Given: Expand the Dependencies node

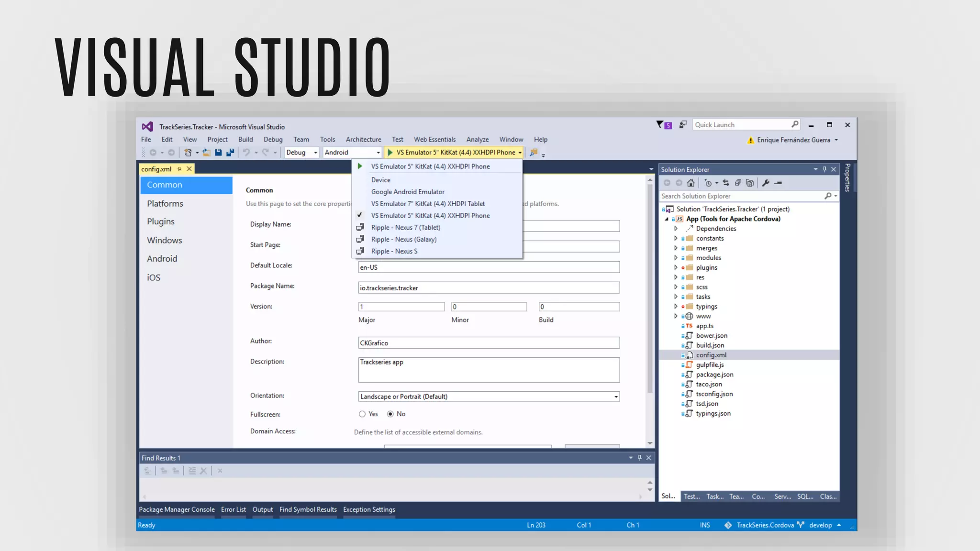Looking at the screenshot, I should pos(676,229).
